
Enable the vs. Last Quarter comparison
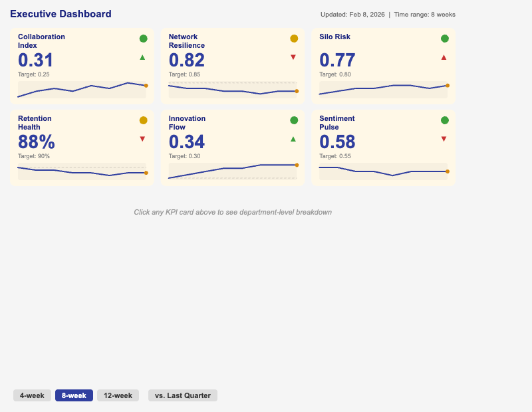[x=183, y=395]
